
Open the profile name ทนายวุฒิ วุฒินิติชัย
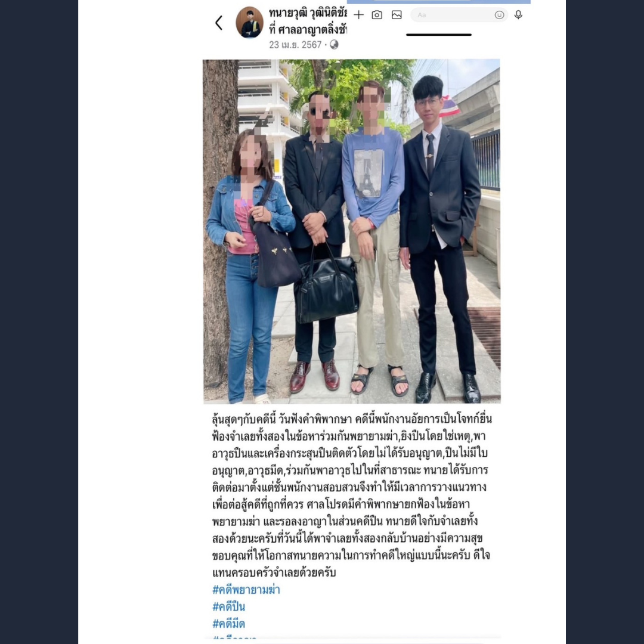point(308,13)
